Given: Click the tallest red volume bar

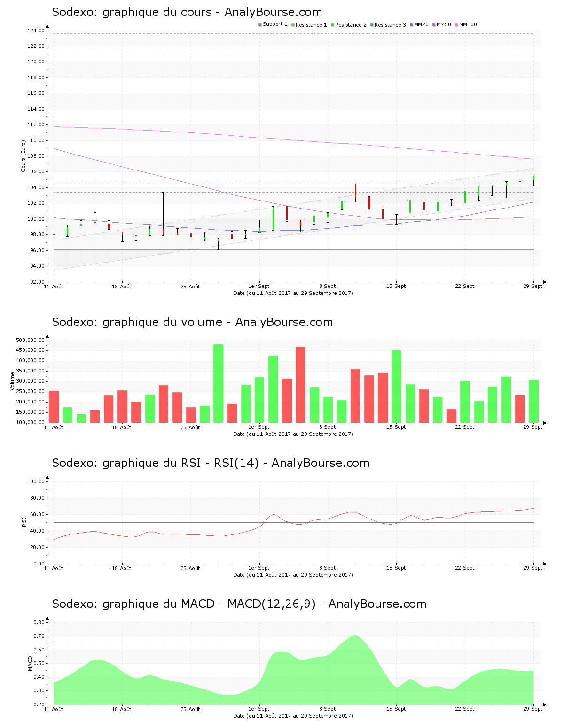Looking at the screenshot, I should click(x=301, y=384).
